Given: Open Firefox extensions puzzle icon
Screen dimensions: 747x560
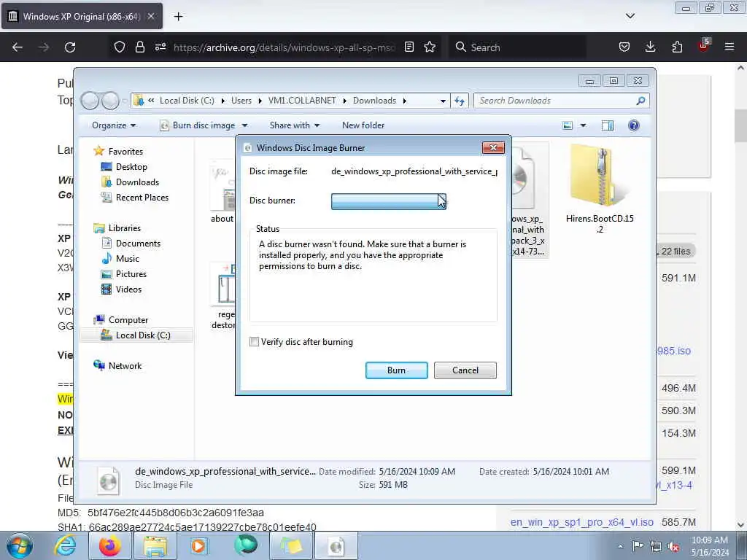Looking at the screenshot, I should tap(677, 47).
